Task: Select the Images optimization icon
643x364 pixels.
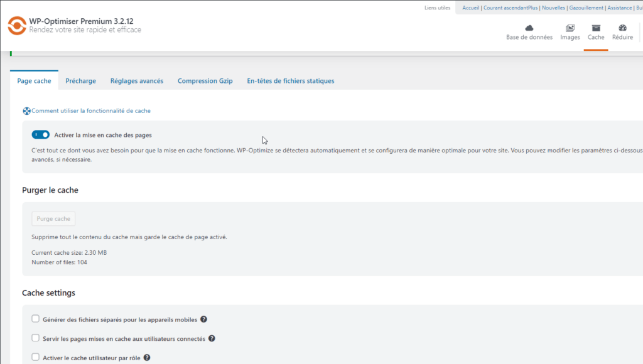Action: (x=570, y=29)
